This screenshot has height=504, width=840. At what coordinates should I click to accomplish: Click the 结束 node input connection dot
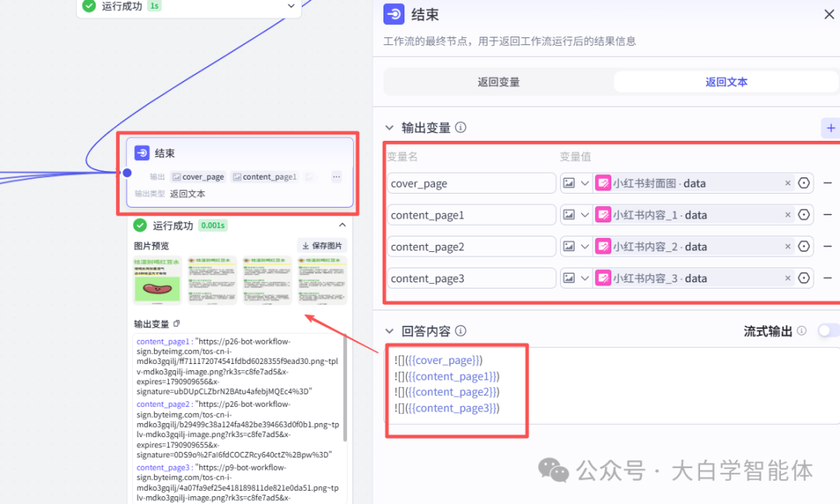pyautogui.click(x=127, y=173)
